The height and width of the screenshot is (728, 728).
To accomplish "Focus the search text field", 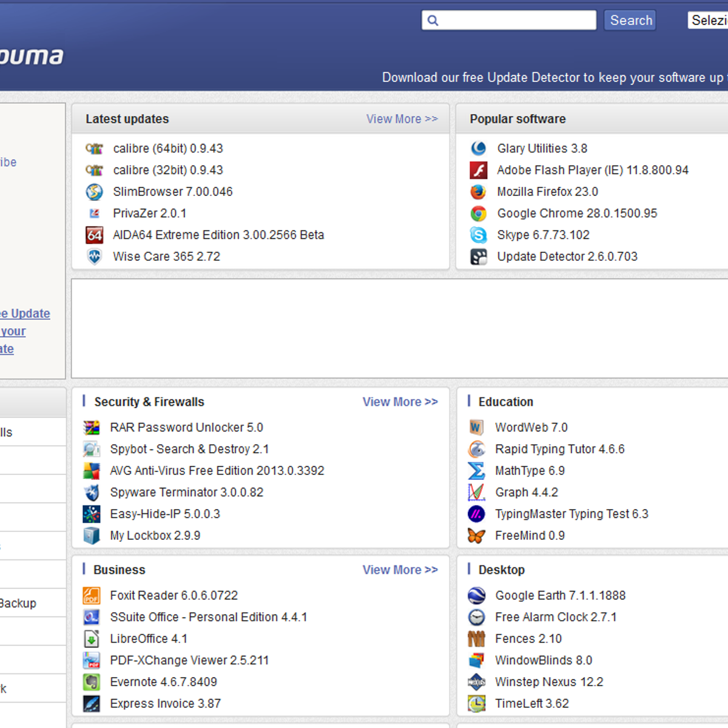I will 509,20.
